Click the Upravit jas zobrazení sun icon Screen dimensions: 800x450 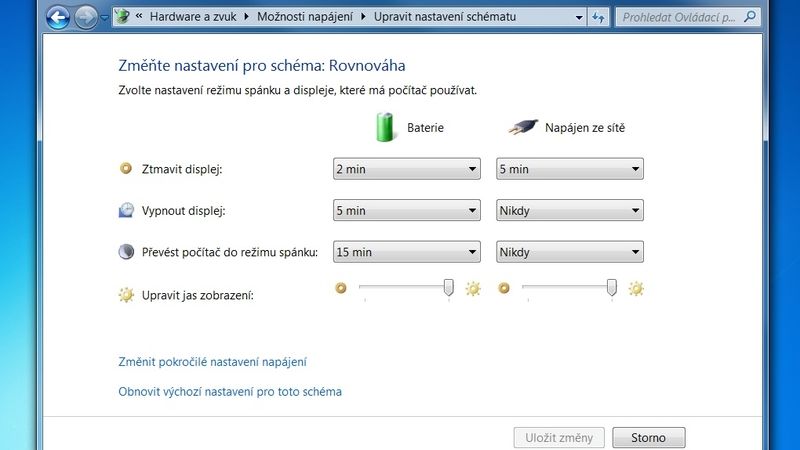coord(126,295)
